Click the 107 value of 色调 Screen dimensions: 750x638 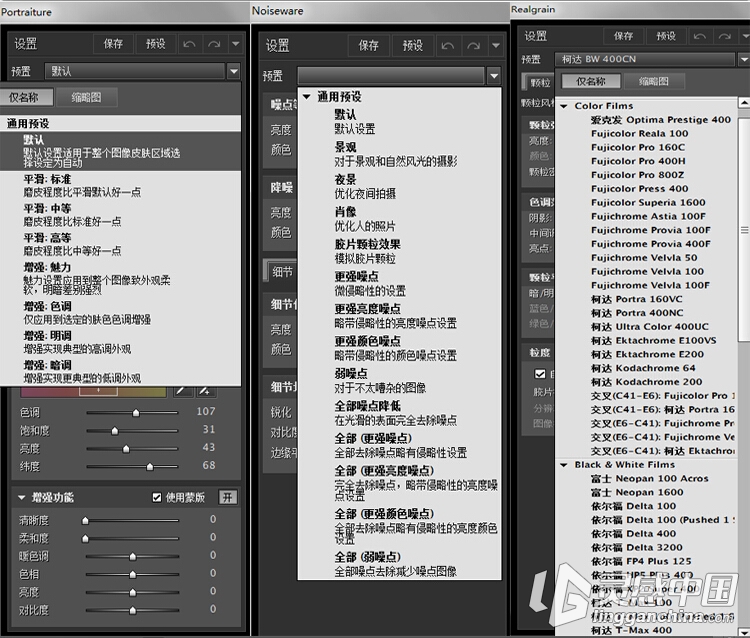206,411
